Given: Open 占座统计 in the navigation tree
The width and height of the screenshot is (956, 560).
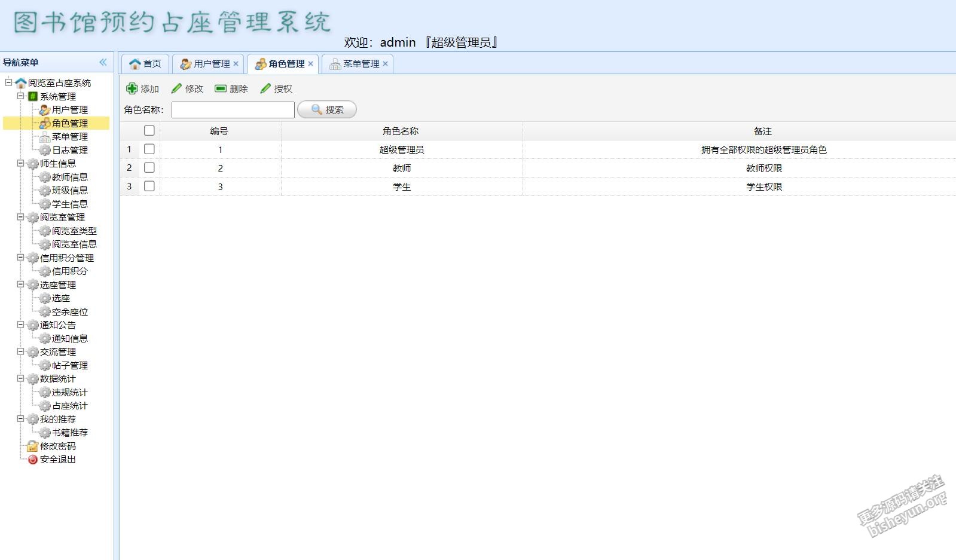Looking at the screenshot, I should click(x=69, y=406).
